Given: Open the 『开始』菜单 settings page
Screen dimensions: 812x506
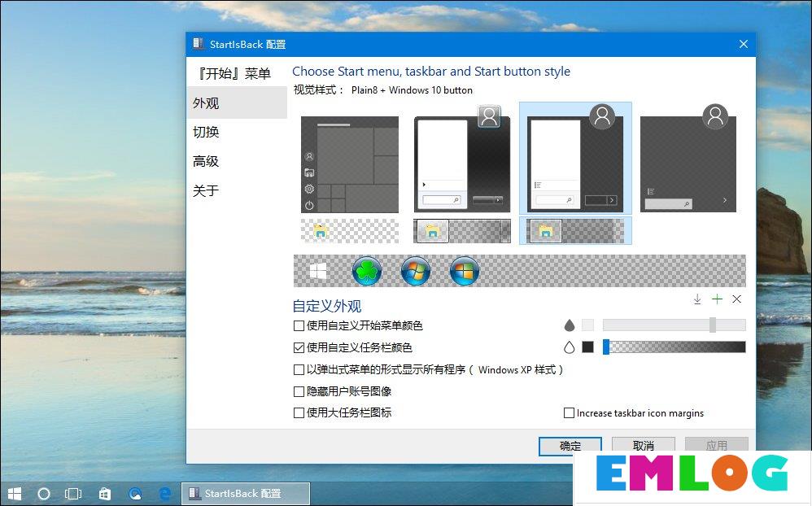Looking at the screenshot, I should point(236,73).
